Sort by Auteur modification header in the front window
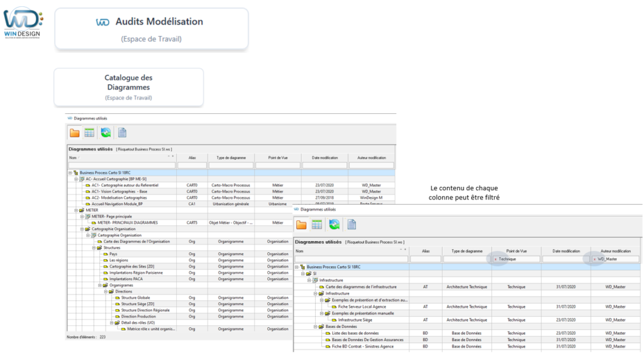 click(x=616, y=251)
